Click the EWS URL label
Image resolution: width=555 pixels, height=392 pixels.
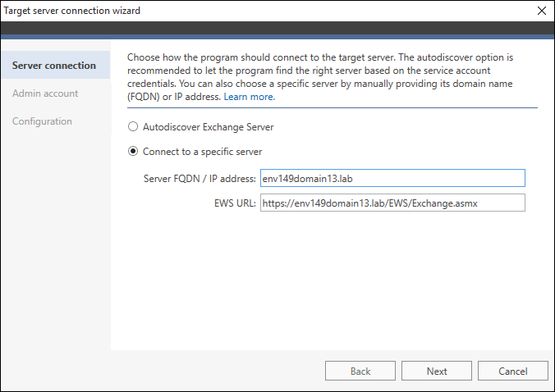(x=235, y=203)
